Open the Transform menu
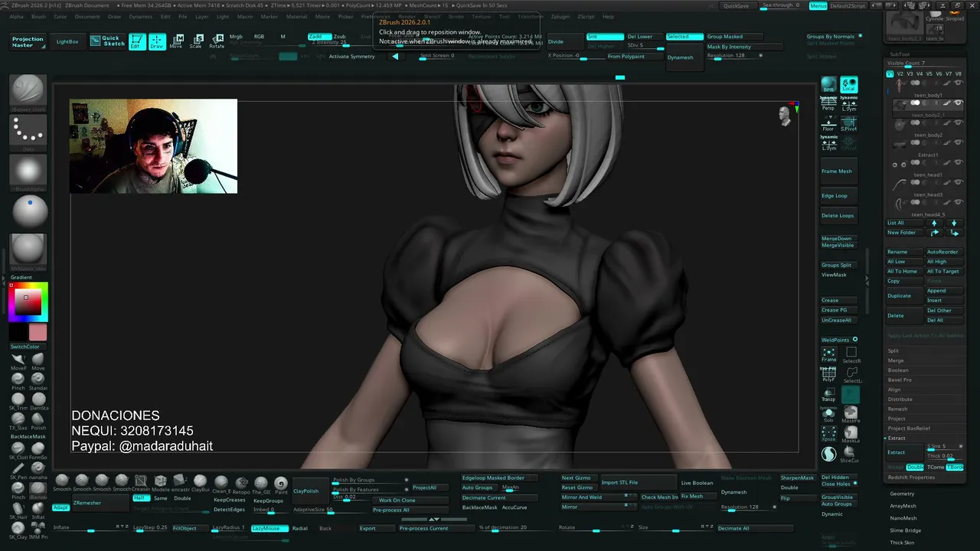This screenshot has width=980, height=551. 531,16
